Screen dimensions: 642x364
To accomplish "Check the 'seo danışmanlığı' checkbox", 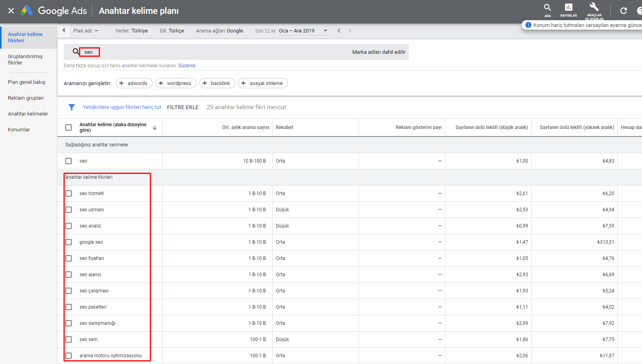I will click(68, 323).
